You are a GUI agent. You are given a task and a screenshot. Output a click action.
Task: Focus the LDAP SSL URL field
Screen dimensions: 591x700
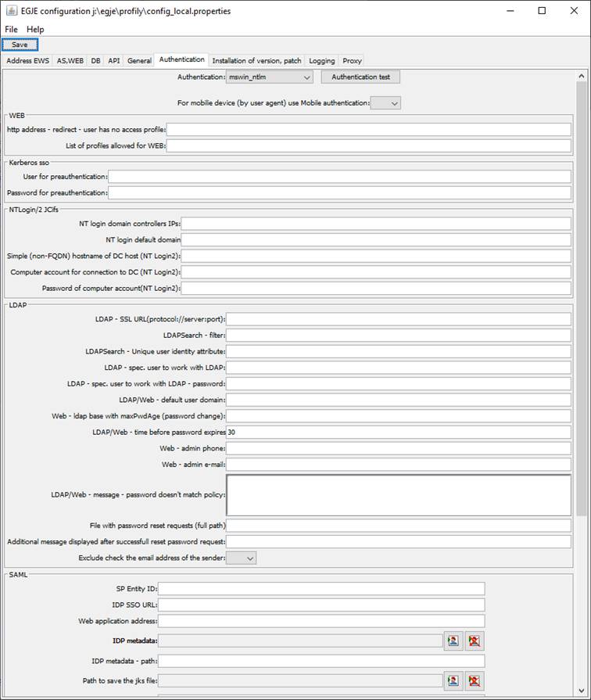click(399, 319)
